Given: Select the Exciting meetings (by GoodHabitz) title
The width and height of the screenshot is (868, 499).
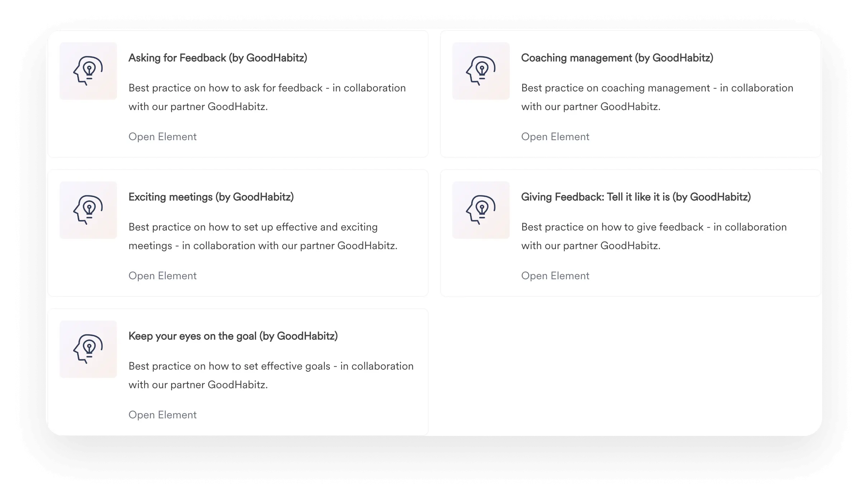Looking at the screenshot, I should pos(211,197).
